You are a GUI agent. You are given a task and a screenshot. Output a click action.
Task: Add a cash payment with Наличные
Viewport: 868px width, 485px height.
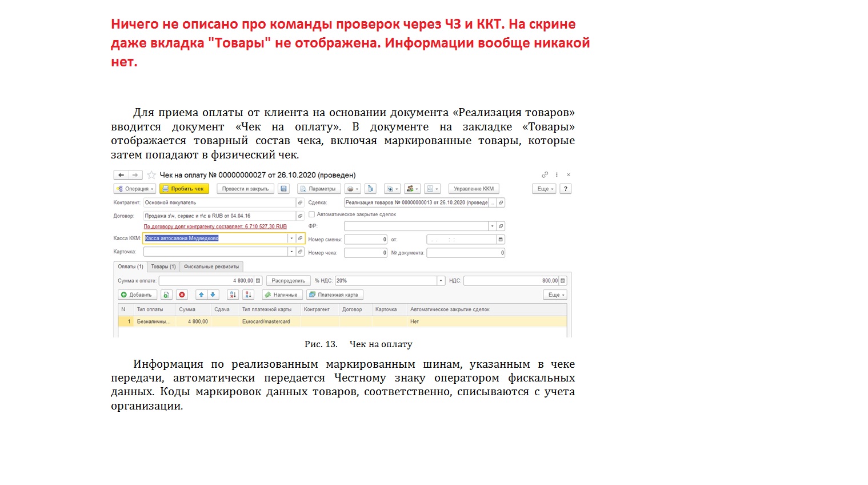tap(282, 295)
